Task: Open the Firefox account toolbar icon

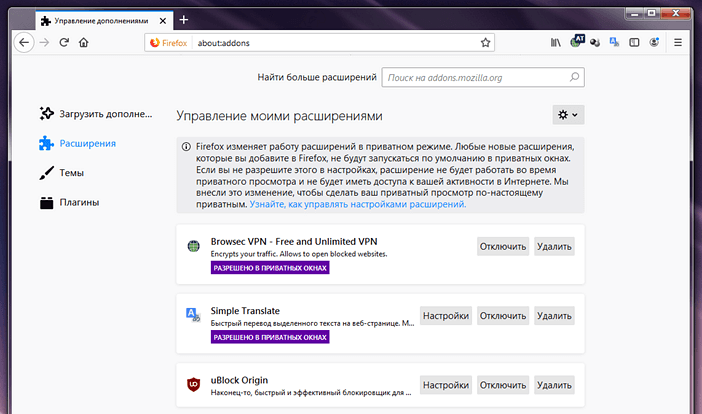Action: (x=654, y=43)
